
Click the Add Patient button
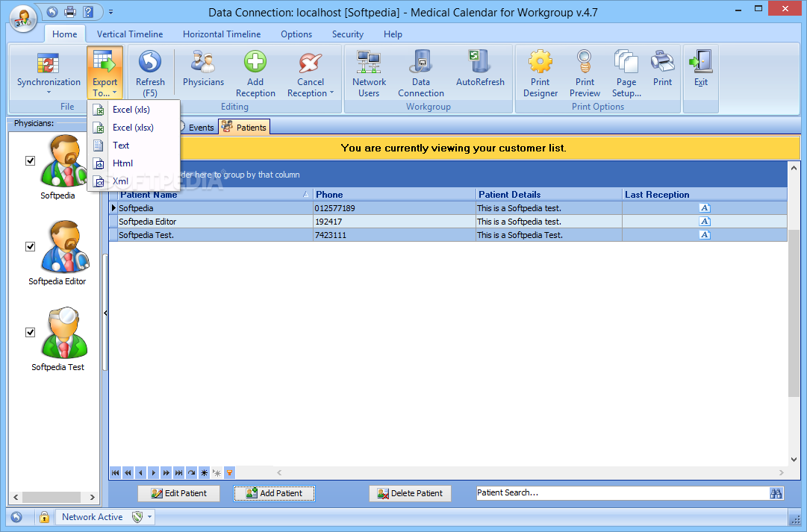pyautogui.click(x=274, y=493)
